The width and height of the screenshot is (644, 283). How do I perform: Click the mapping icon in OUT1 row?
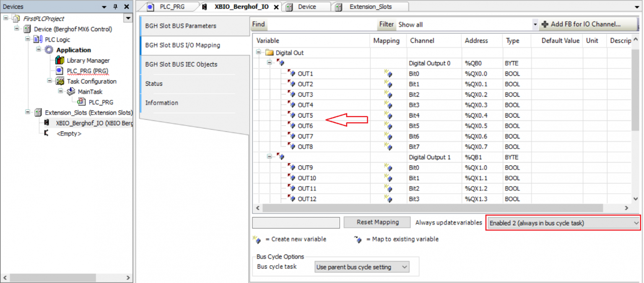pos(388,74)
